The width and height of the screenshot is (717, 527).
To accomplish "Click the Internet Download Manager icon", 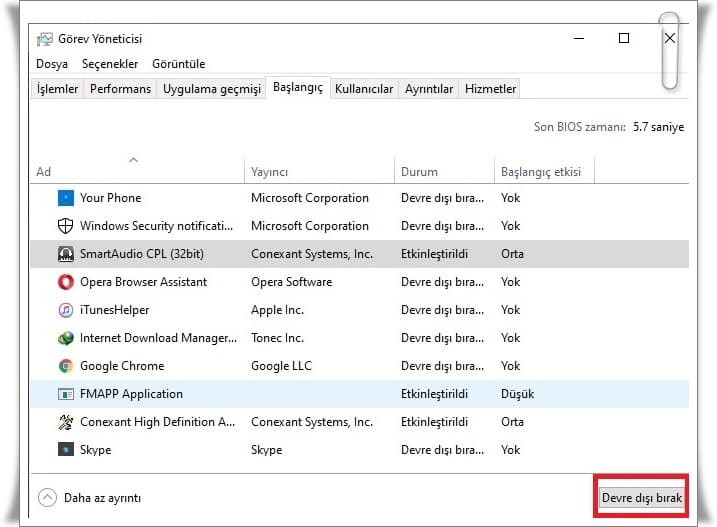I will [x=66, y=338].
